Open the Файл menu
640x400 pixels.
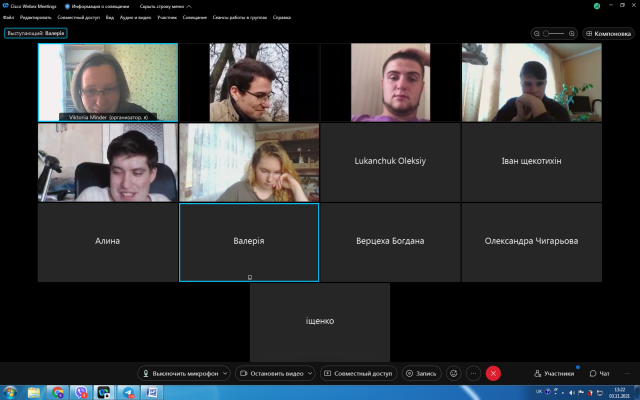(x=8, y=18)
